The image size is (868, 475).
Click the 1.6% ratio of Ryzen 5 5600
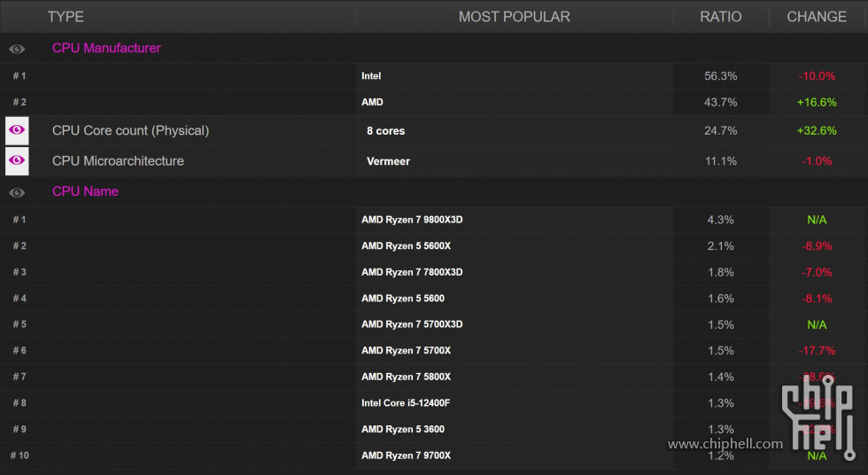[x=721, y=299]
